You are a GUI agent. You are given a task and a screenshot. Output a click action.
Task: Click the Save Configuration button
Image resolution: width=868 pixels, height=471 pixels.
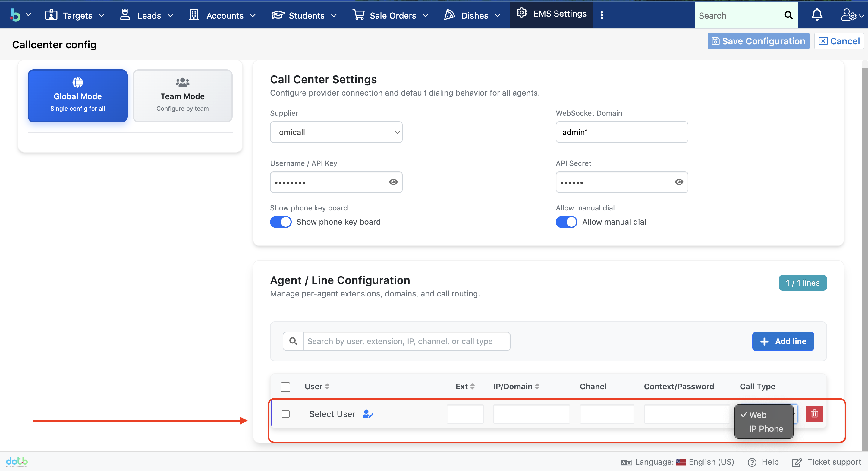click(758, 41)
